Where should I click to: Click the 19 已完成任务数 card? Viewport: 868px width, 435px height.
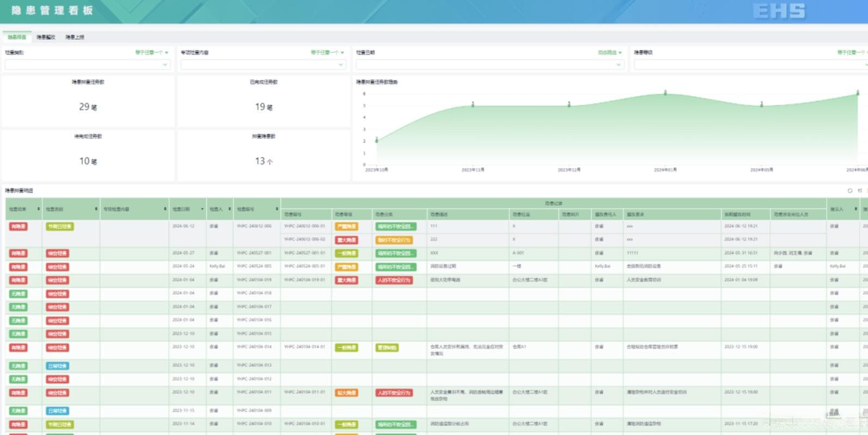(264, 101)
